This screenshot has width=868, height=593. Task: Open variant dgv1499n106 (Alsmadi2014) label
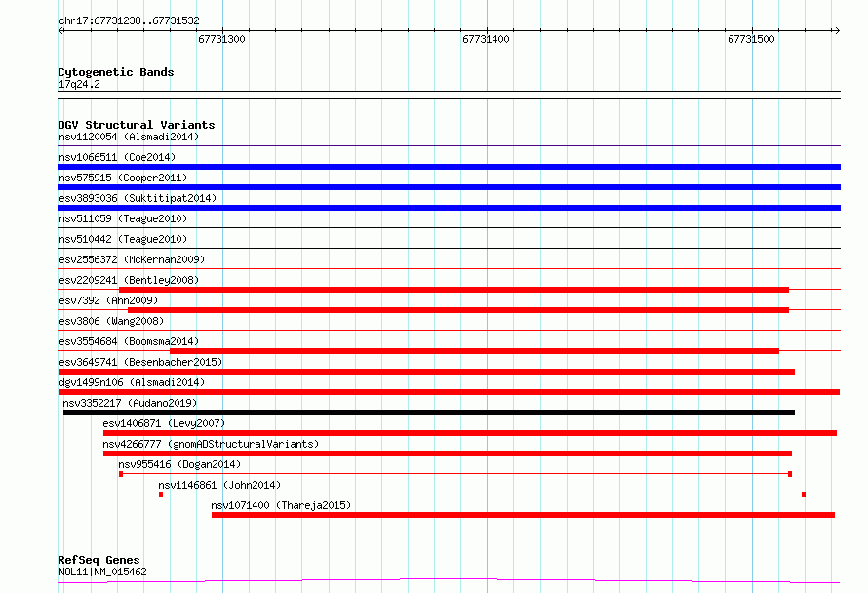(132, 382)
